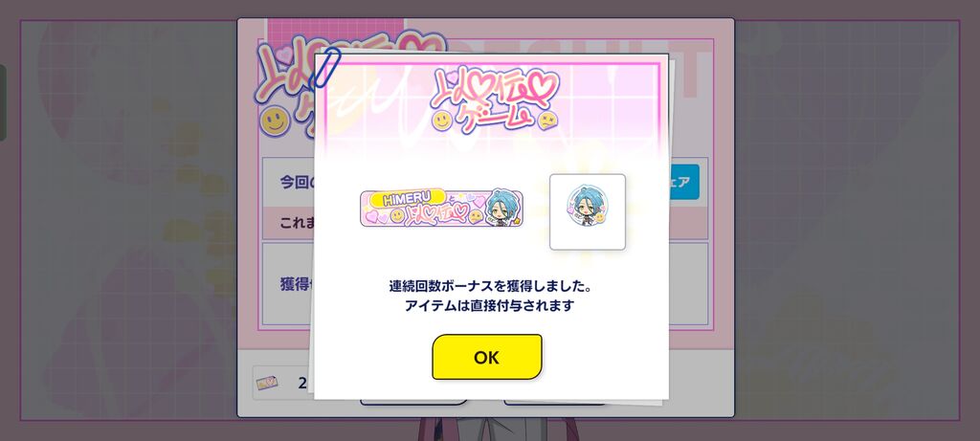Viewport: 980px width, 441px height.
Task: Confirm the bonus dialog with OK
Action: 487,357
